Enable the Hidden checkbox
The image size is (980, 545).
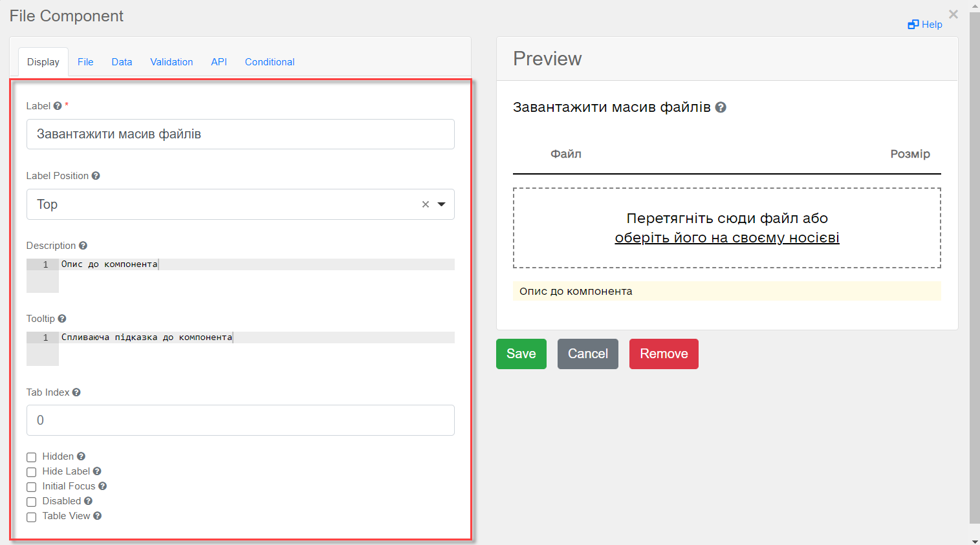pyautogui.click(x=31, y=457)
